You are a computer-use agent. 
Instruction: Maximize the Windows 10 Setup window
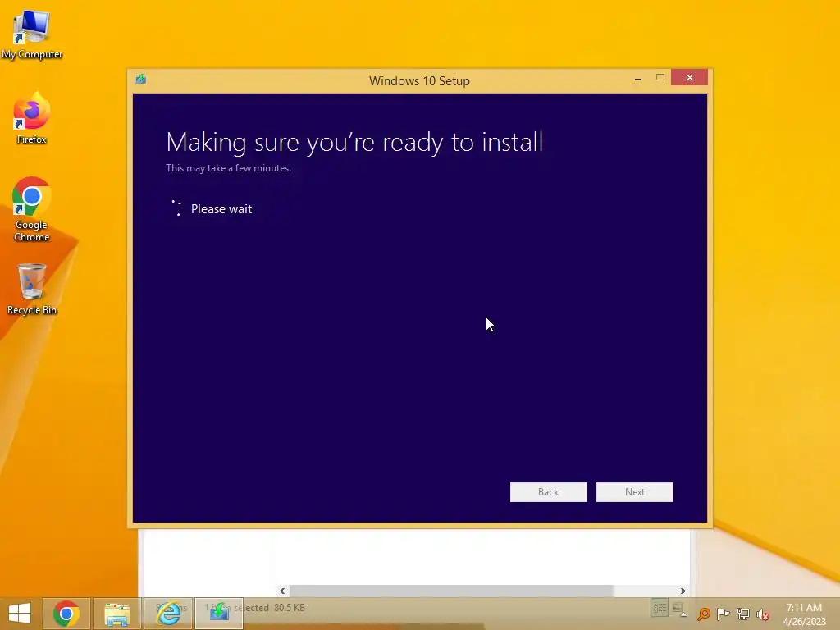(x=660, y=78)
